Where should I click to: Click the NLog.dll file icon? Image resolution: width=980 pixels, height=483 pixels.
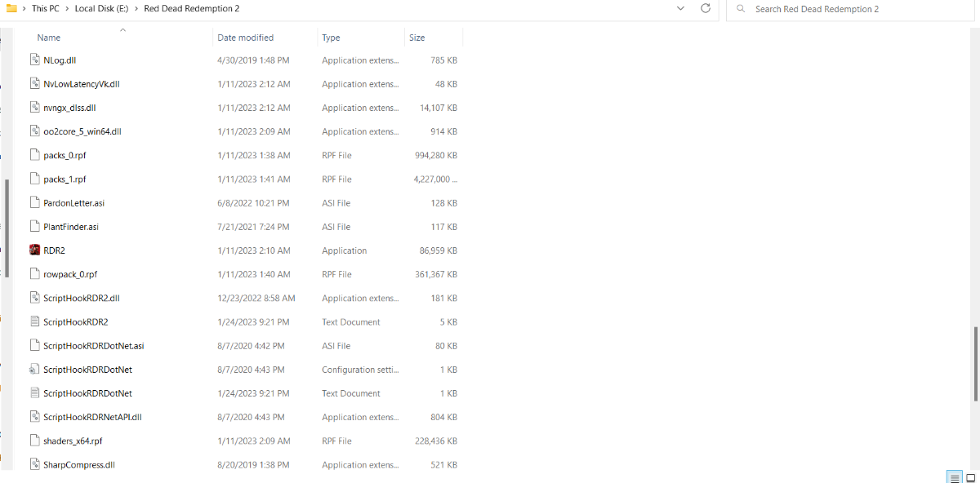pos(34,60)
